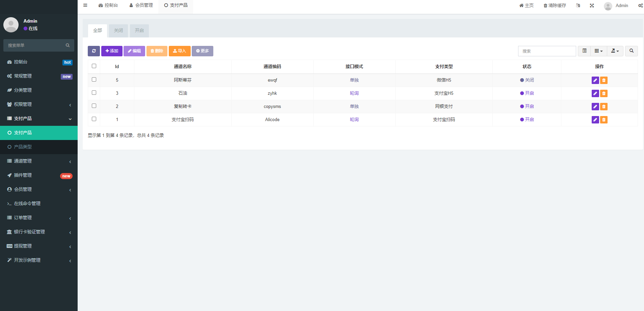Screen dimensions: 644x311
Task: Toggle the 开启 status of 支付宝扫码
Action: click(x=527, y=120)
